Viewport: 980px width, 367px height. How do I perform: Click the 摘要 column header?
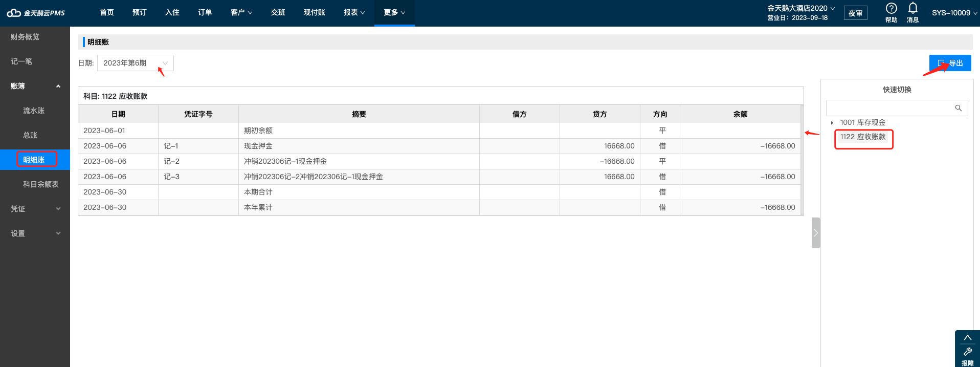[359, 114]
